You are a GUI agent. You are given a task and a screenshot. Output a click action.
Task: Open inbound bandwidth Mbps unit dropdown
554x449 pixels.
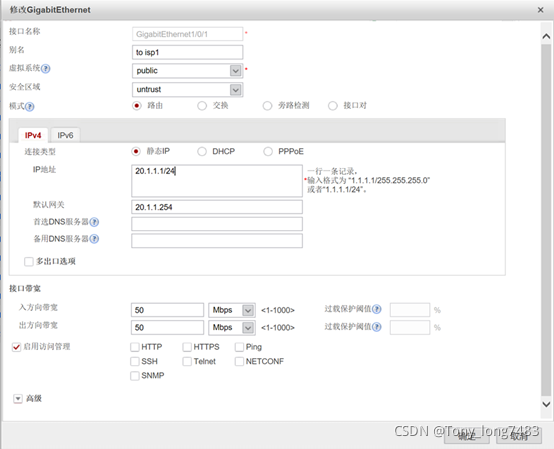click(x=248, y=310)
